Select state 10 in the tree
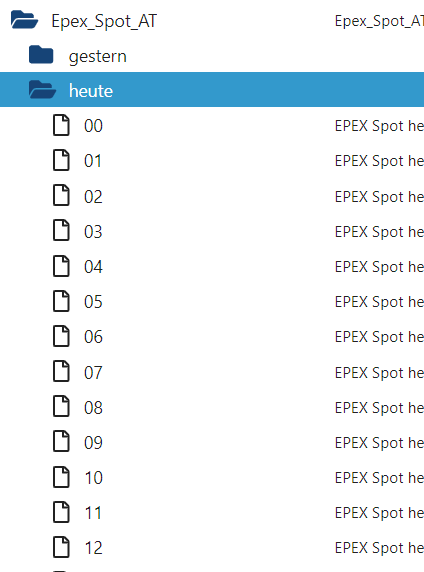 93,478
